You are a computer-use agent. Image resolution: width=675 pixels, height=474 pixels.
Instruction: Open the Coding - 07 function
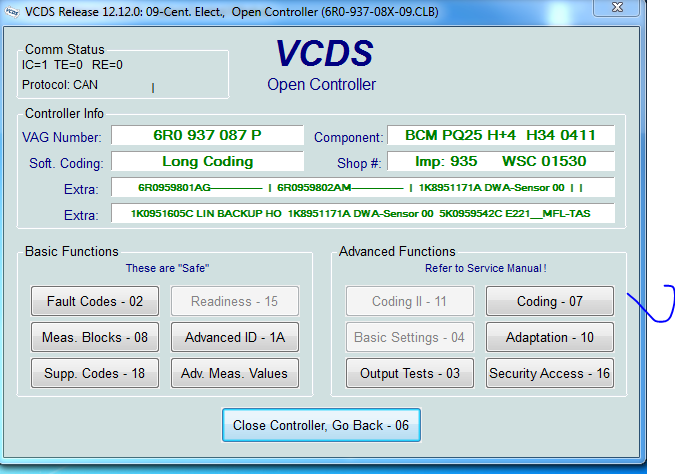(x=549, y=301)
